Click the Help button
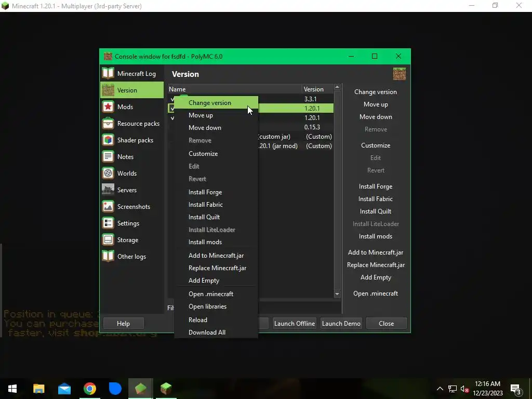This screenshot has height=399, width=532. point(123,323)
